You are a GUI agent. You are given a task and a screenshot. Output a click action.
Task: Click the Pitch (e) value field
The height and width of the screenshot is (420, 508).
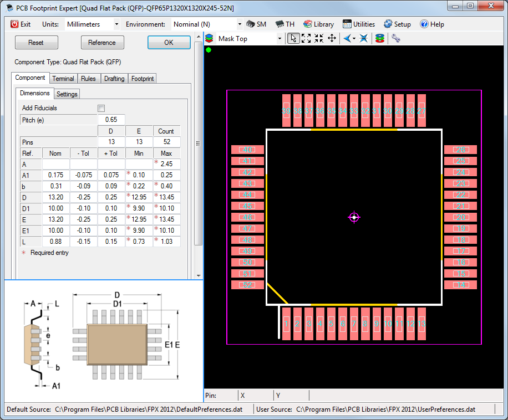(111, 120)
